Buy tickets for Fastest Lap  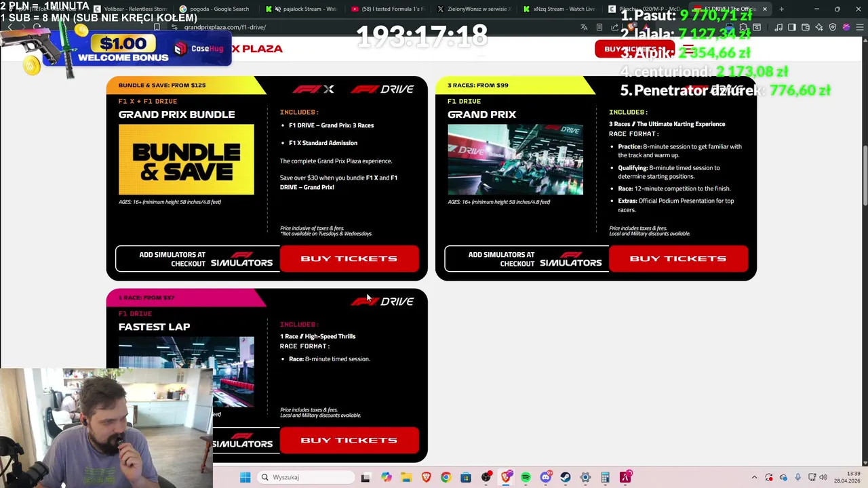(x=349, y=440)
